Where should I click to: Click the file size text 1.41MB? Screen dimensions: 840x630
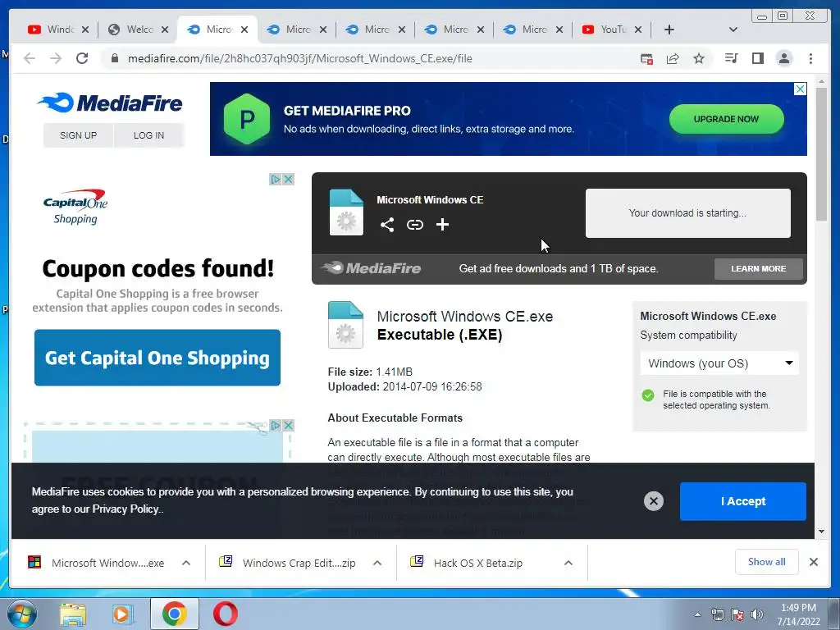click(395, 372)
